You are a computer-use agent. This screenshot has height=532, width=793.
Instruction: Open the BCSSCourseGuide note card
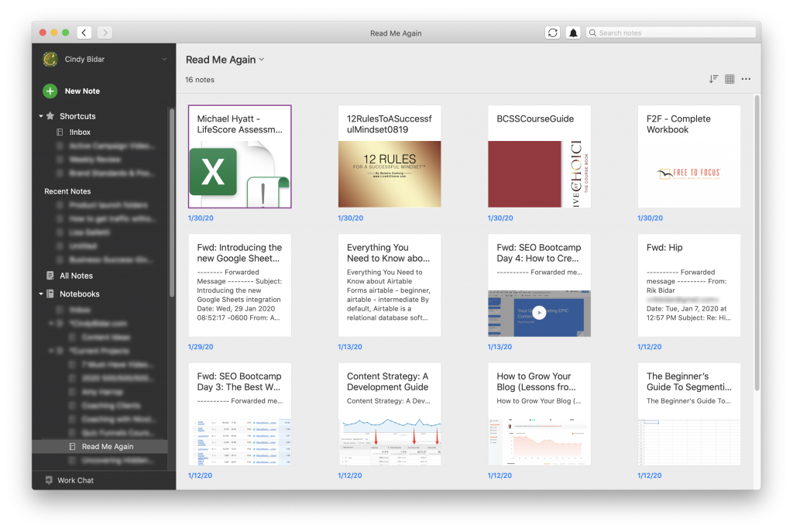(539, 156)
